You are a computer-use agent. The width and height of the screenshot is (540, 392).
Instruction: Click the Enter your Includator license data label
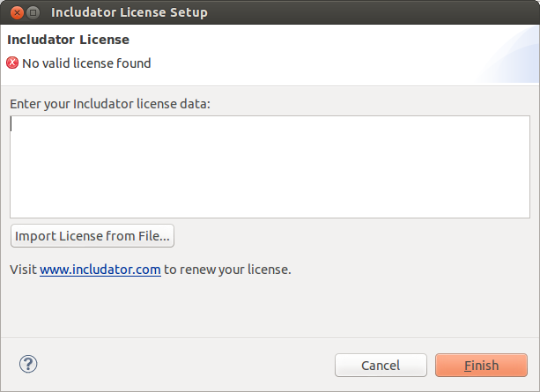tap(110, 104)
